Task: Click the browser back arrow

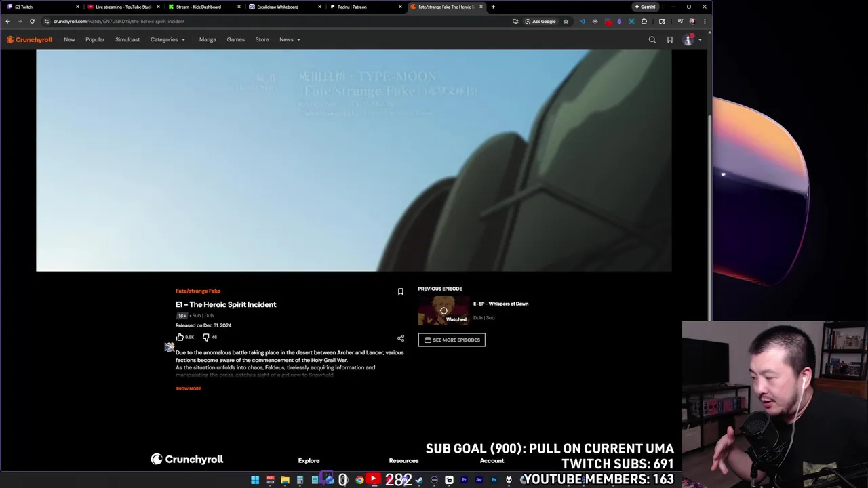Action: (x=8, y=21)
